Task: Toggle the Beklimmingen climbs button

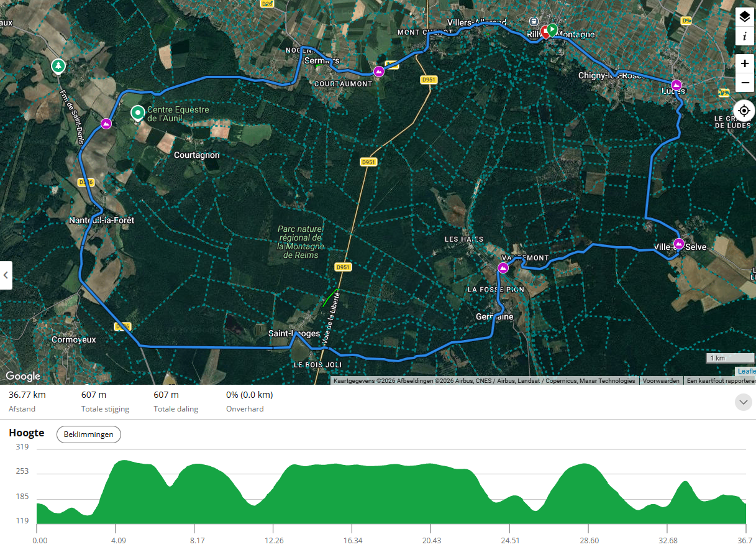Action: pyautogui.click(x=89, y=434)
